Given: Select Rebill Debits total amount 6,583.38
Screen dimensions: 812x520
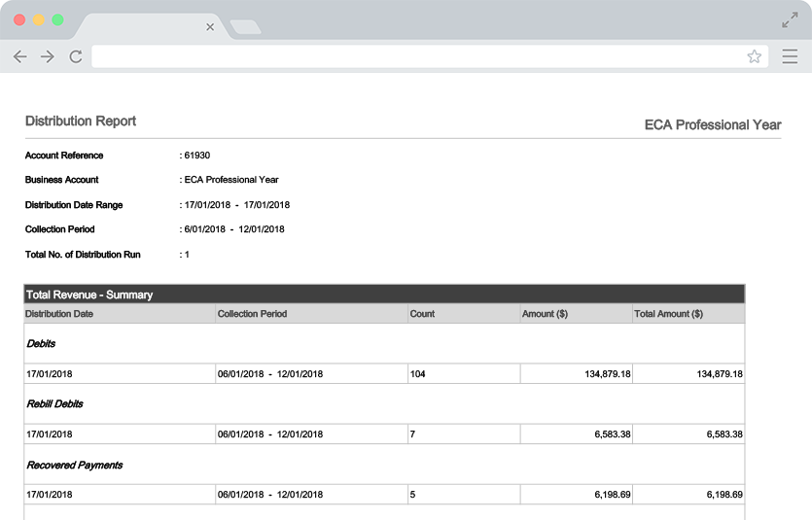Looking at the screenshot, I should pyautogui.click(x=724, y=434).
